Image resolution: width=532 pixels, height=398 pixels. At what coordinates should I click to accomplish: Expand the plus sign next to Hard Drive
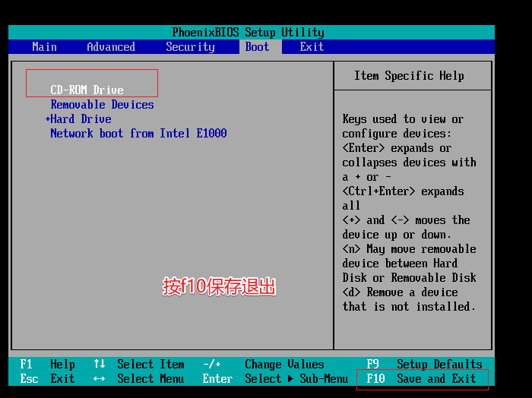[x=47, y=119]
